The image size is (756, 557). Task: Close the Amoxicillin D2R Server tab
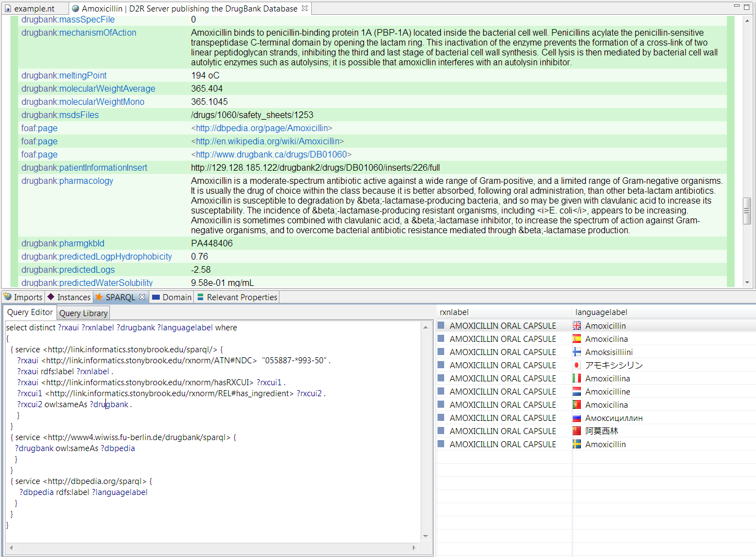305,8
